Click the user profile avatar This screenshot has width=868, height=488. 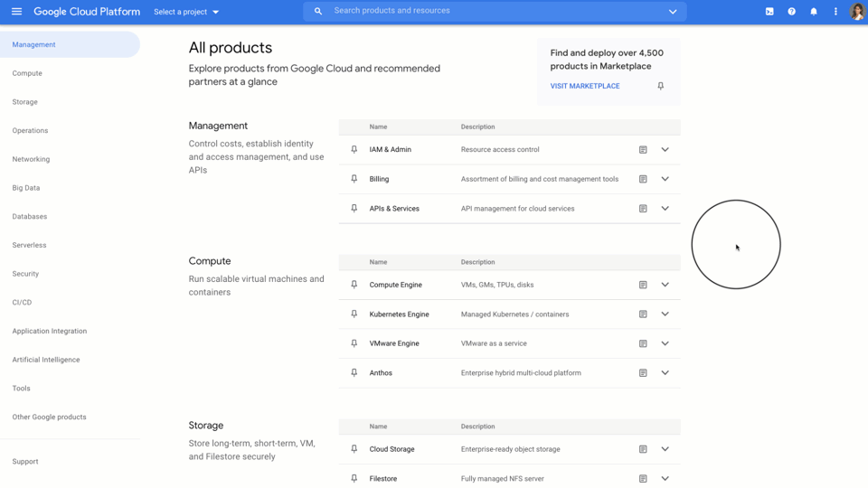click(x=857, y=12)
